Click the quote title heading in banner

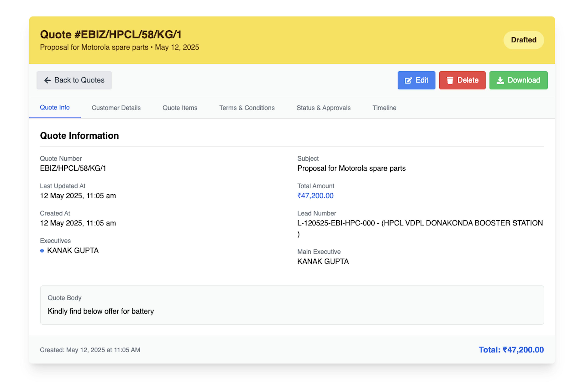point(111,35)
